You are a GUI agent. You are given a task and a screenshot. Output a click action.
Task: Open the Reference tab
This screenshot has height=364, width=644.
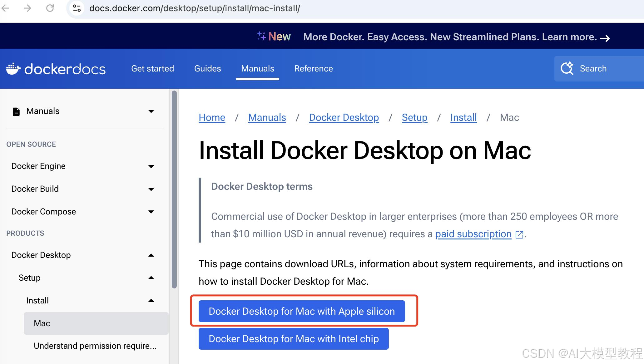coord(314,69)
